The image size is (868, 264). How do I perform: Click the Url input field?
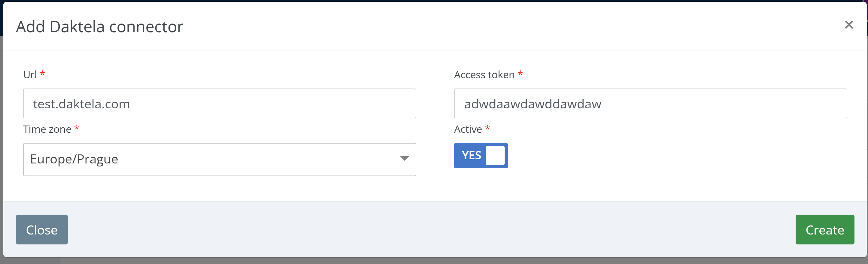click(219, 104)
